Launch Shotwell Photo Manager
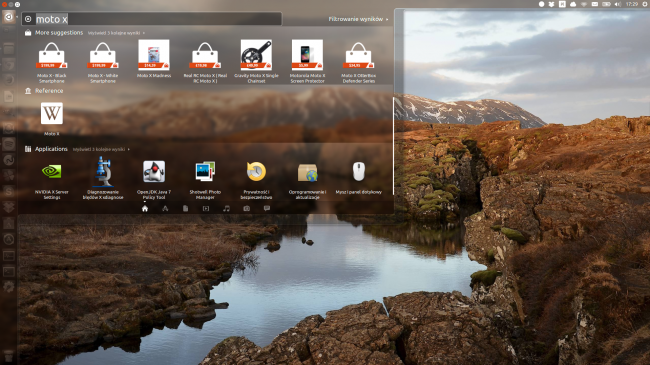The height and width of the screenshot is (365, 650). [205, 179]
